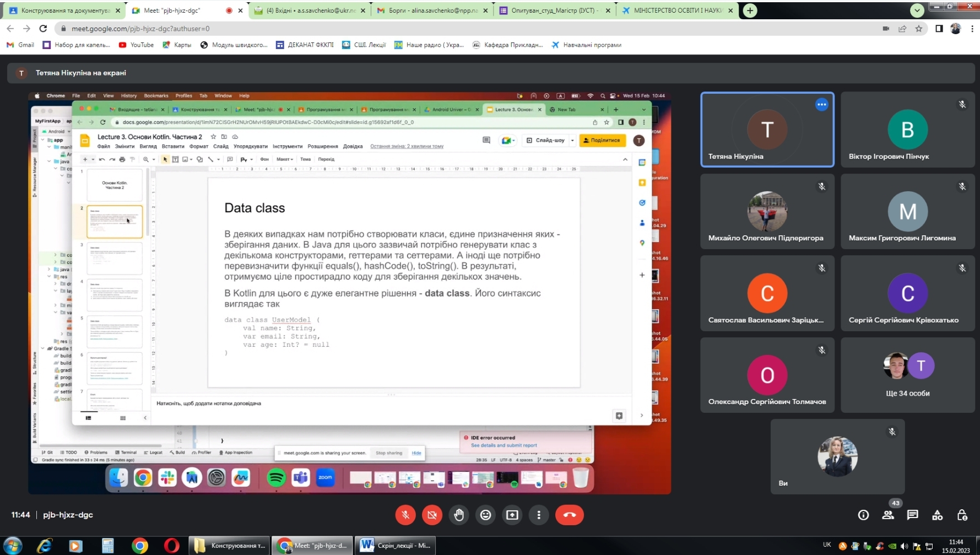This screenshot has height=555, width=980.
Task: Open Calculator from taskbar
Action: click(108, 545)
